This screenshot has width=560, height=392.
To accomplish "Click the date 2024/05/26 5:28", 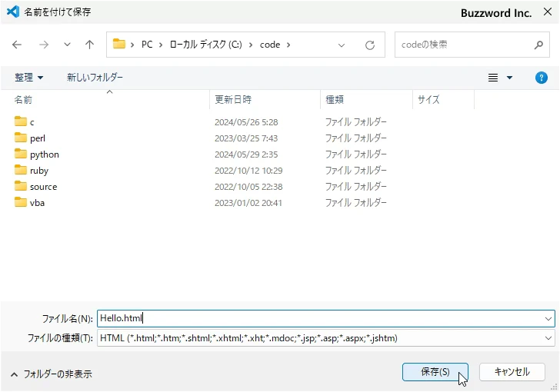I will (x=246, y=122).
